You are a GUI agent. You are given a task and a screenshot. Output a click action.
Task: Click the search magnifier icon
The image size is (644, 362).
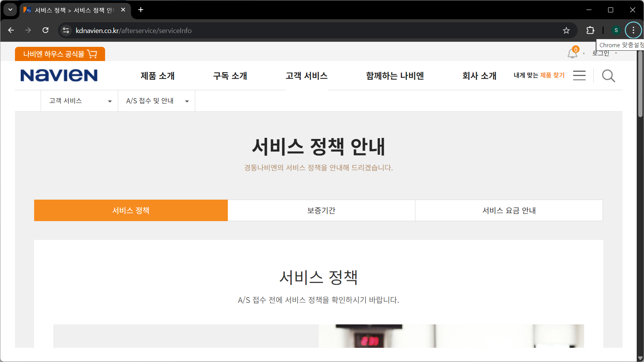coord(608,76)
